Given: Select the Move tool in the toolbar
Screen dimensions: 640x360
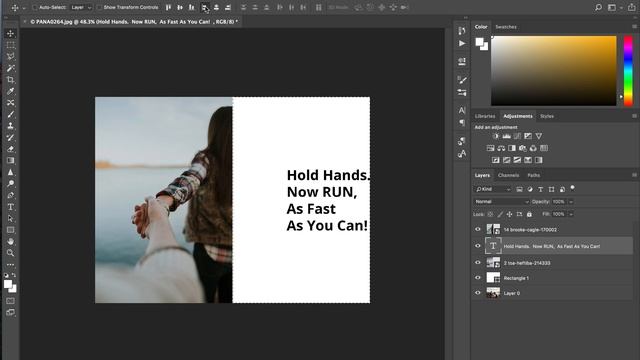Looking at the screenshot, I should [x=11, y=33].
